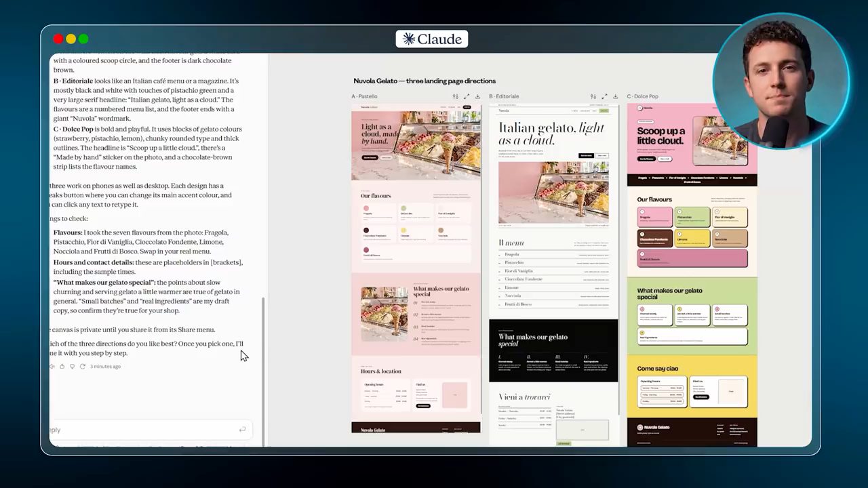Click the Fragola row in Editoriale's menu list
The height and width of the screenshot is (488, 868).
(553, 255)
